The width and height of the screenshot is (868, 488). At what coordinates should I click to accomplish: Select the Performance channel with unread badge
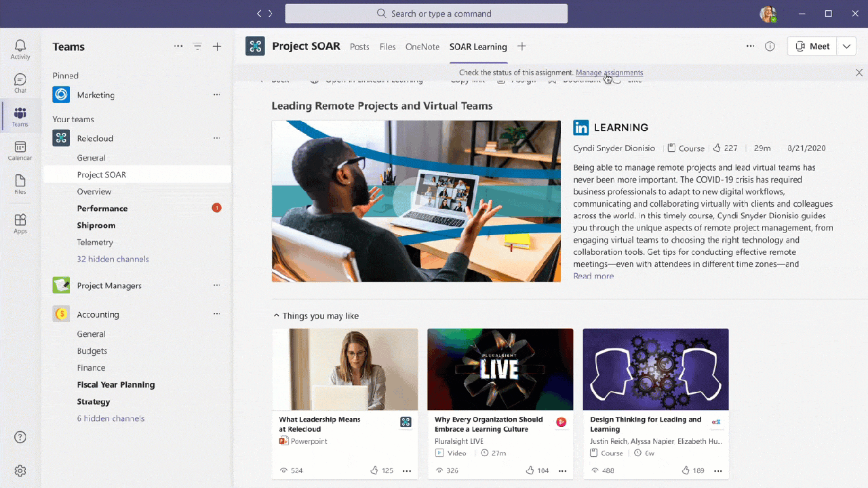coord(102,208)
